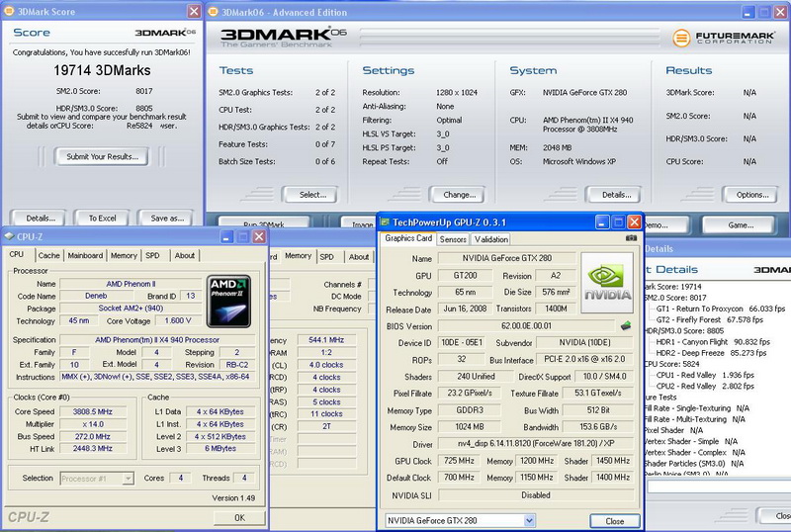Open the About tab in front CPU-Z window
Screen dimensions: 791x532
point(185,255)
